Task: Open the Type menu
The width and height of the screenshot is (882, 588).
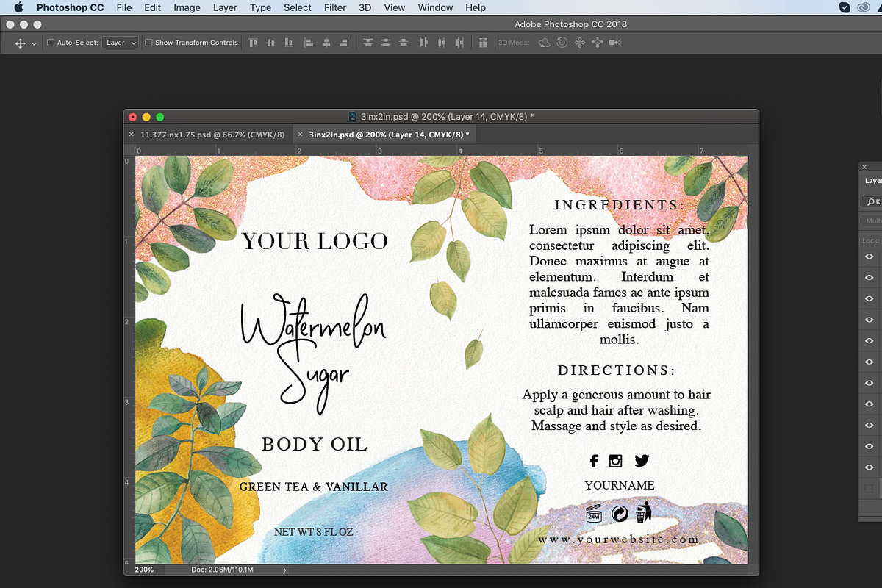Action: [x=260, y=7]
